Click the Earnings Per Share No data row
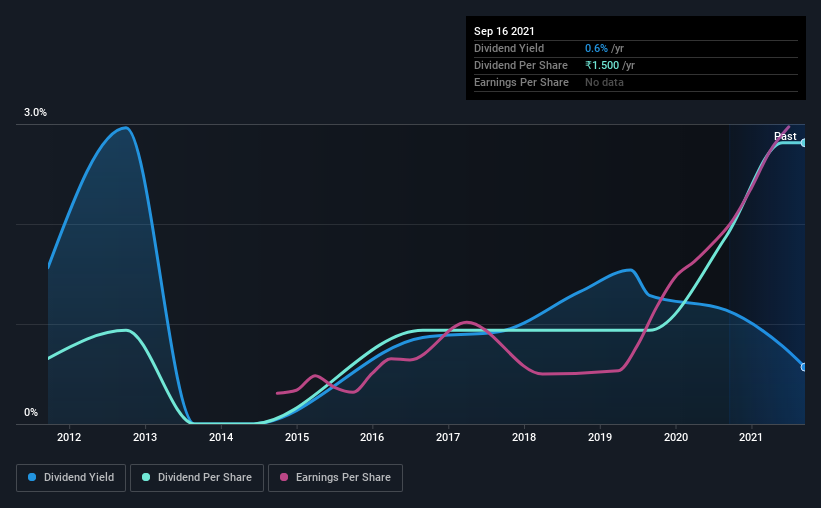 (x=636, y=82)
